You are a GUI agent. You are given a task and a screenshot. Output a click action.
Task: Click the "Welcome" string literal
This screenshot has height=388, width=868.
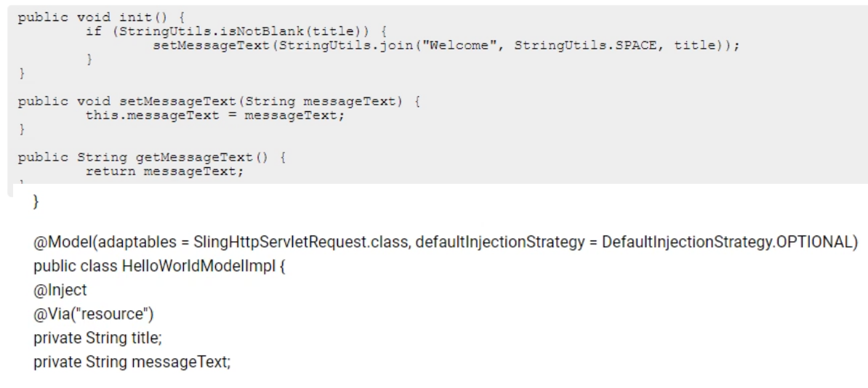(461, 45)
